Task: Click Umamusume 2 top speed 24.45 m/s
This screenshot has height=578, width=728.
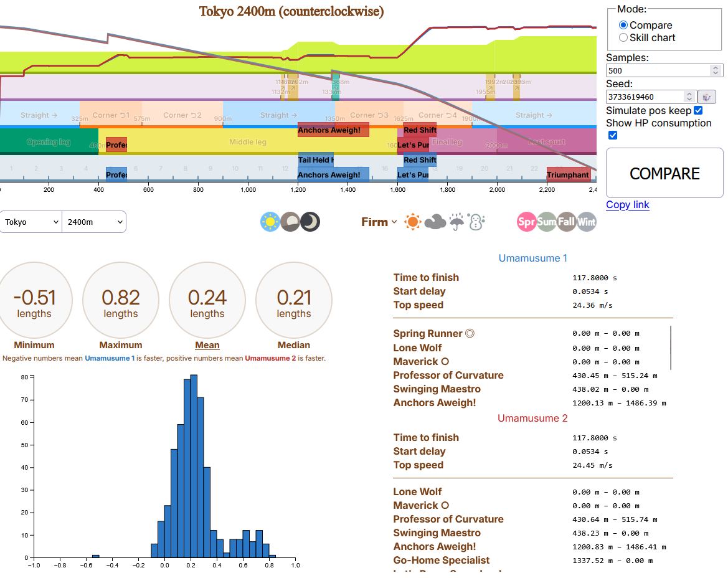Action: pos(592,465)
